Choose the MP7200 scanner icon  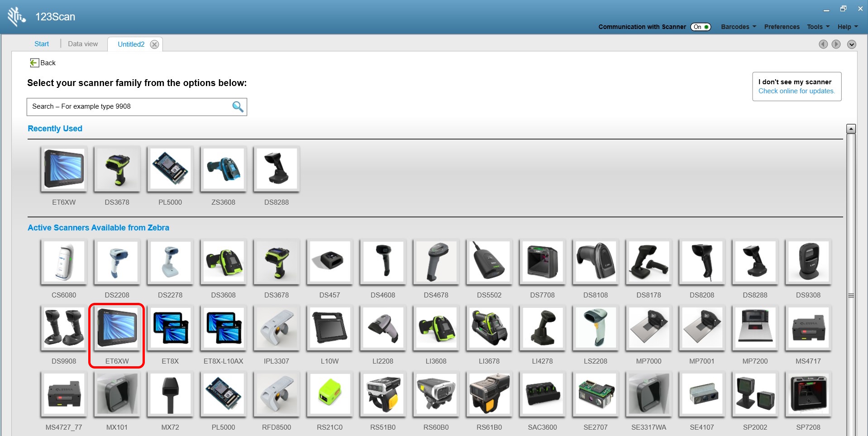tap(755, 328)
